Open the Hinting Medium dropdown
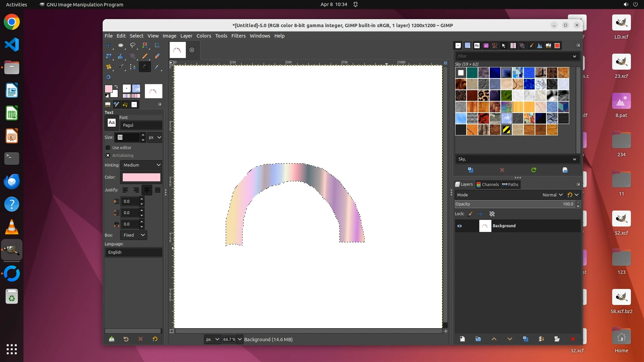Screen dimensions: 644x362 (x=142, y=165)
